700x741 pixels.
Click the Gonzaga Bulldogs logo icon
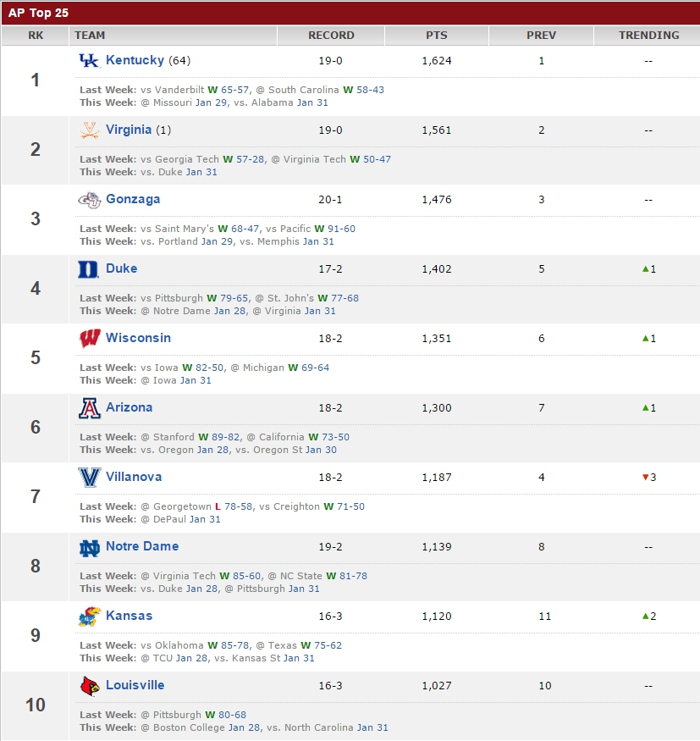click(x=89, y=199)
